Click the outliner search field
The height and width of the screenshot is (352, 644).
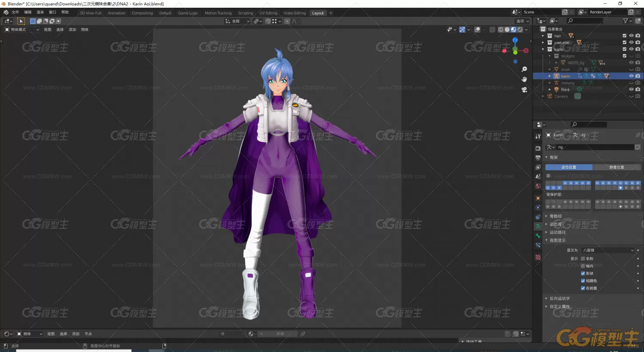(585, 21)
